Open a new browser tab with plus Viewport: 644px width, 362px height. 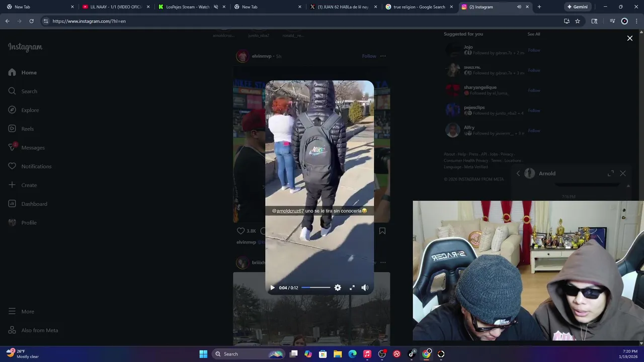[539, 7]
